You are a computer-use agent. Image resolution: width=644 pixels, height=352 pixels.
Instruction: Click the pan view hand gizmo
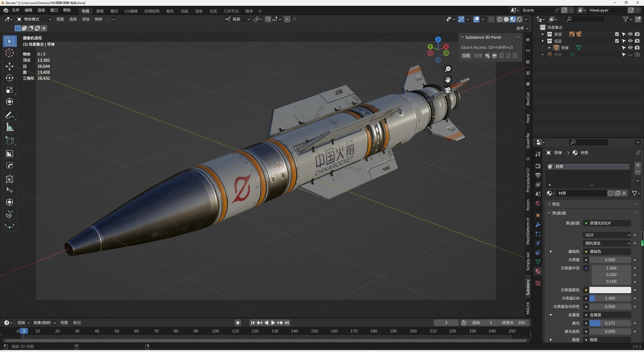click(x=448, y=80)
